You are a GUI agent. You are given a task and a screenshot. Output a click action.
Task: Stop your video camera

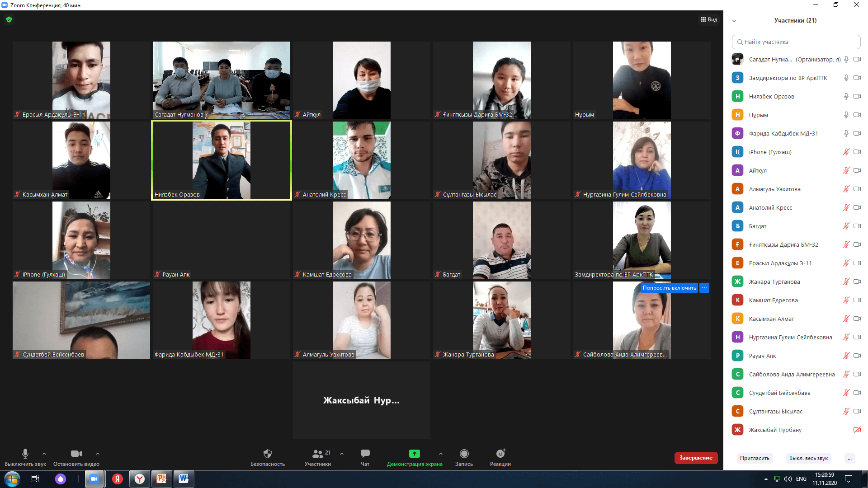[76, 454]
